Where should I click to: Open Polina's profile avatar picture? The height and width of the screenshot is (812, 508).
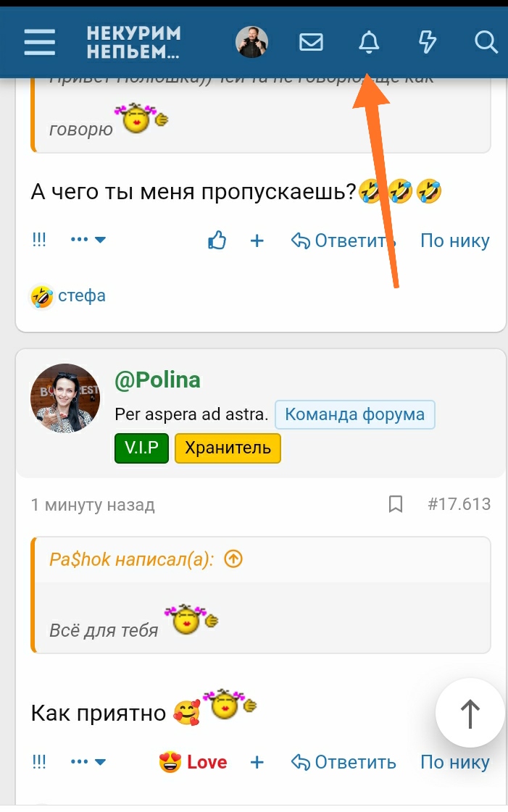pyautogui.click(x=65, y=398)
